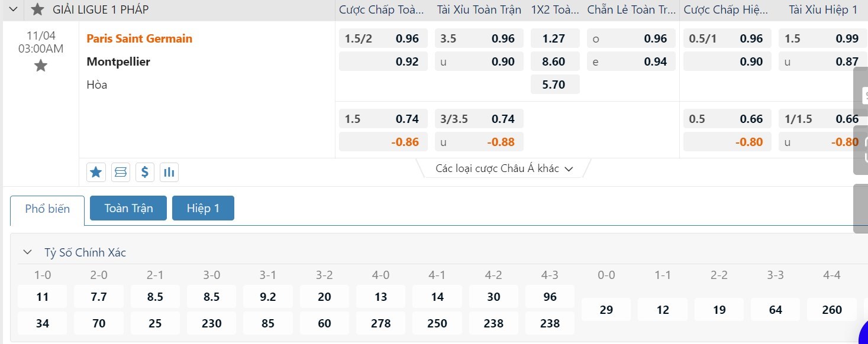Bet on the 2-0 correct score at 7.7
The height and width of the screenshot is (344, 868).
pyautogui.click(x=99, y=297)
